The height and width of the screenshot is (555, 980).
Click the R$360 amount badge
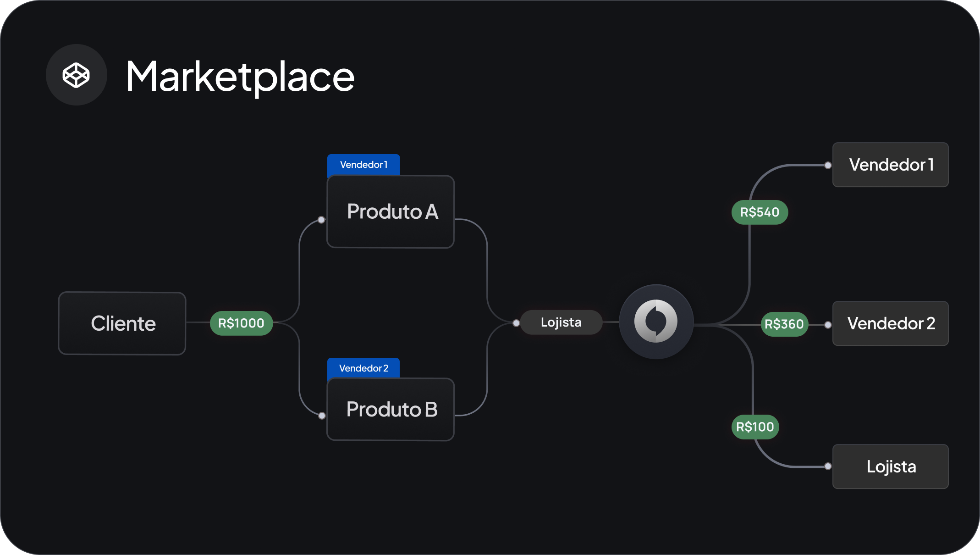tap(784, 324)
